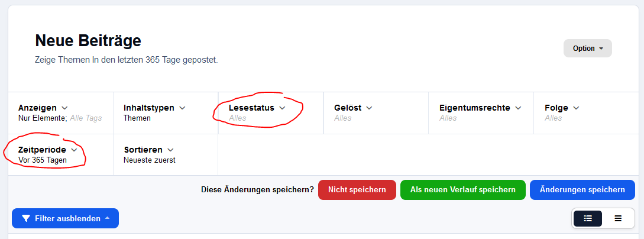Click the chevron next to Zeitperiode
Viewport: 644px width, 239px height.
pos(74,150)
